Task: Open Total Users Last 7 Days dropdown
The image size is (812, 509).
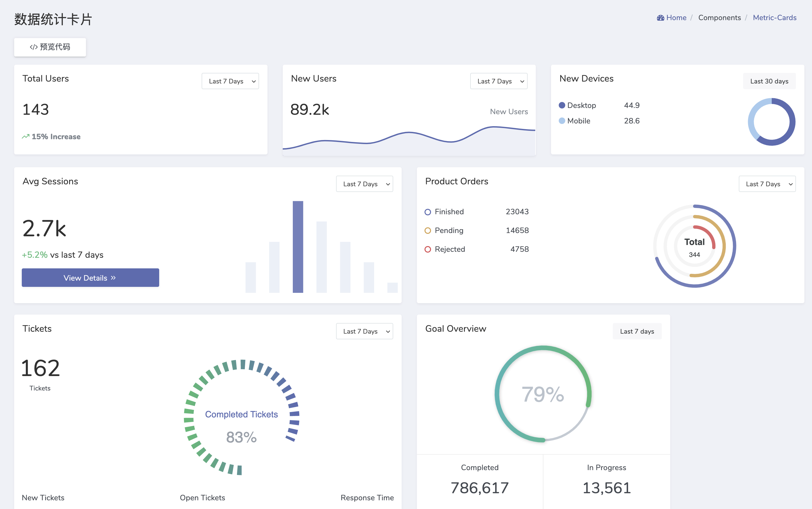Action: 230,81
